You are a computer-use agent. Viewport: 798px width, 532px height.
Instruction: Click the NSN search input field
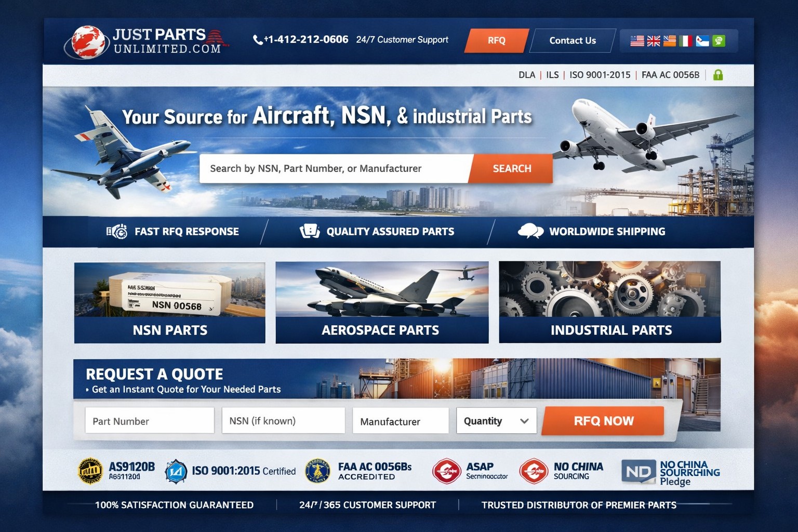335,168
